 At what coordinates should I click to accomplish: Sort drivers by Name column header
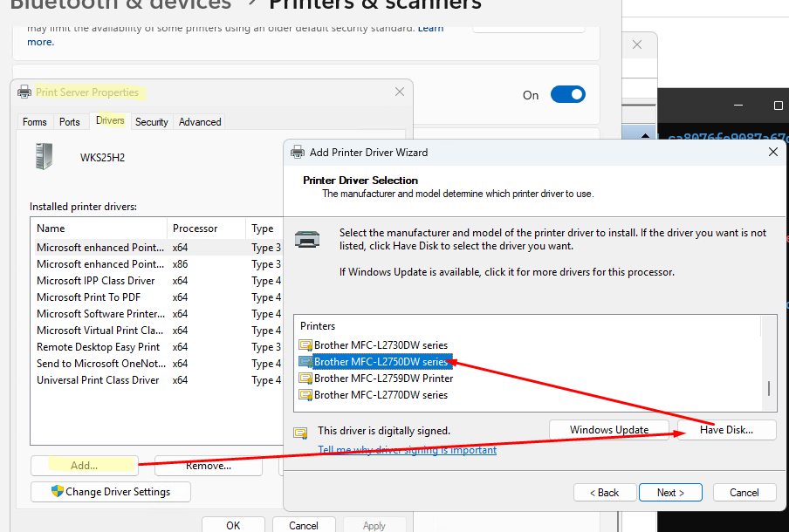[98, 228]
